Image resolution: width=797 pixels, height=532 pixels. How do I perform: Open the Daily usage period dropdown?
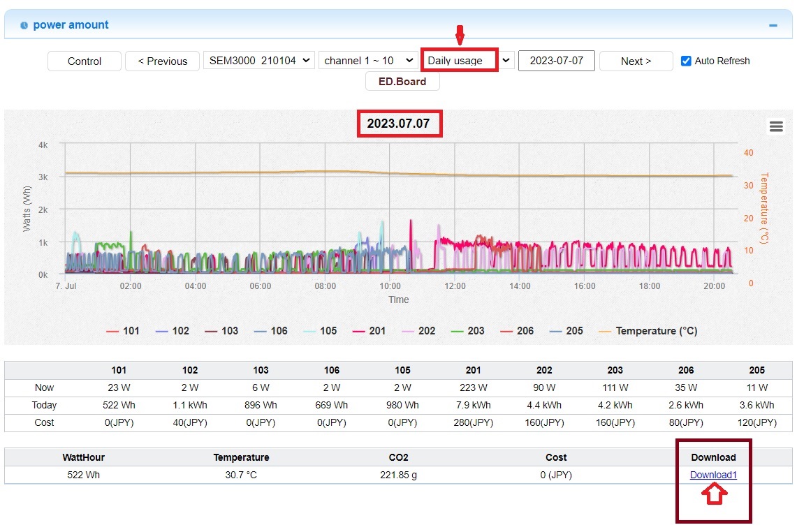click(468, 61)
